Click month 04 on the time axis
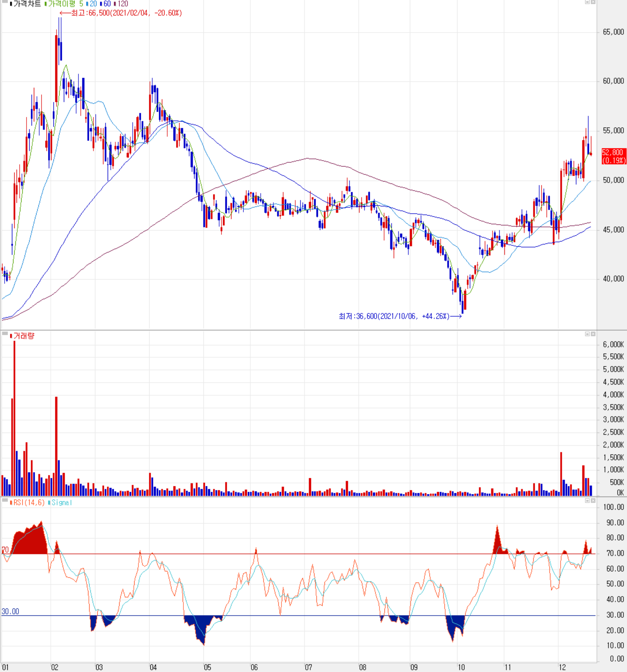This screenshot has height=672, width=627. (153, 667)
